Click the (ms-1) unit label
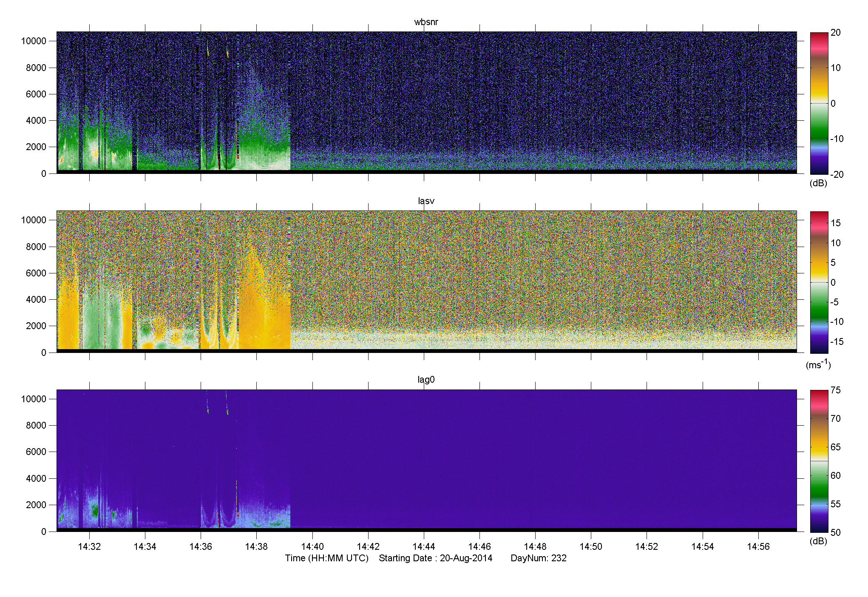Image resolution: width=868 pixels, height=597 pixels. point(818,364)
